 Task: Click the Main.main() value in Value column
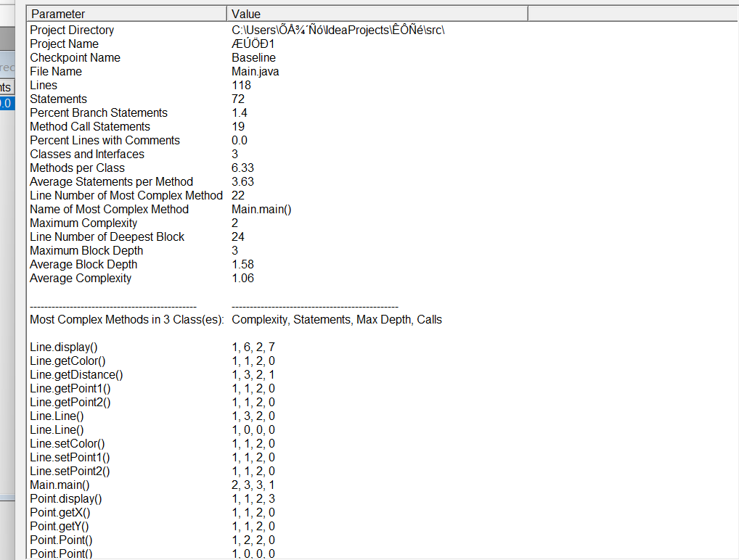(x=261, y=209)
